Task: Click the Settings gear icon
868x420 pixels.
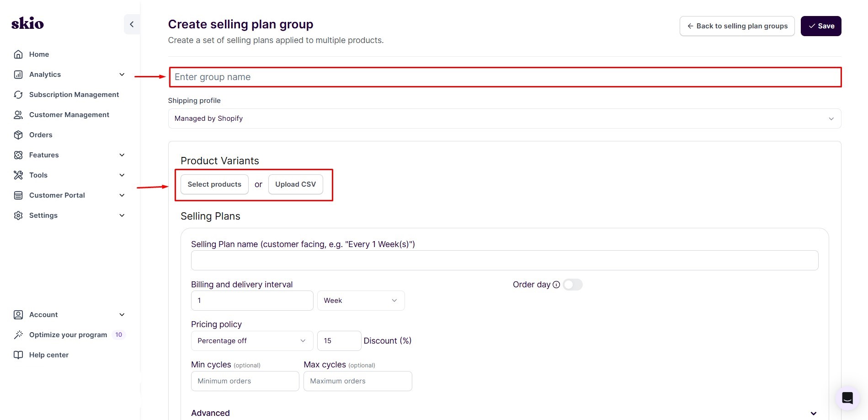Action: (18, 215)
